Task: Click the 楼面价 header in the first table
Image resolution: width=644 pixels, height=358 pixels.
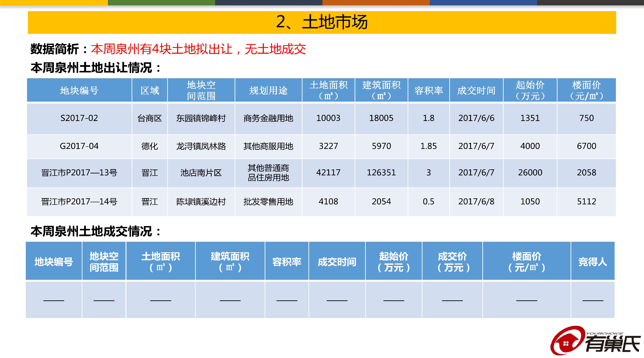Action: [586, 90]
